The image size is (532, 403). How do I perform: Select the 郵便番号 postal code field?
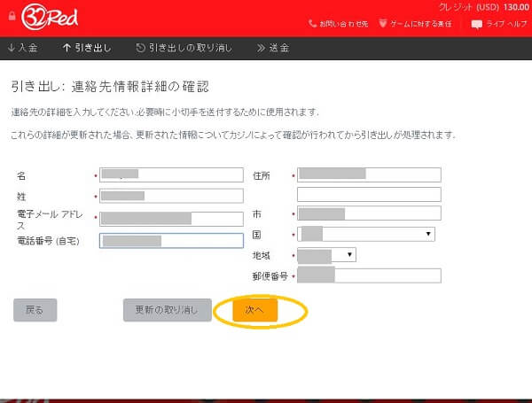coord(368,275)
